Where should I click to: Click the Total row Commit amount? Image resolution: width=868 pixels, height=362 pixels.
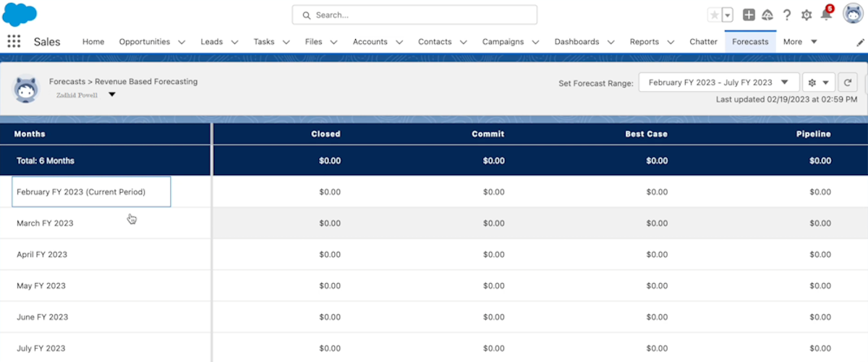(x=494, y=161)
